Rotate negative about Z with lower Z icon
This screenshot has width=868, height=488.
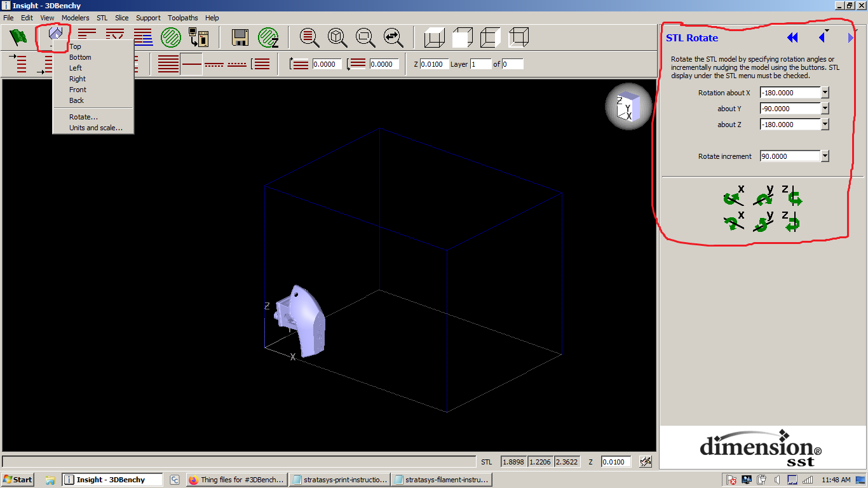pyautogui.click(x=792, y=222)
